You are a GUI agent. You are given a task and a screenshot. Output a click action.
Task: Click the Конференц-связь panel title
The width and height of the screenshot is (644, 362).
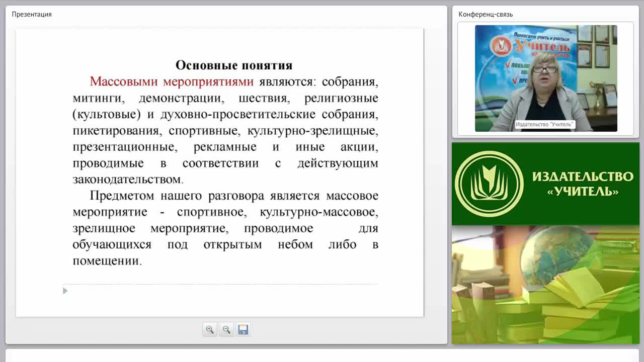pos(486,14)
